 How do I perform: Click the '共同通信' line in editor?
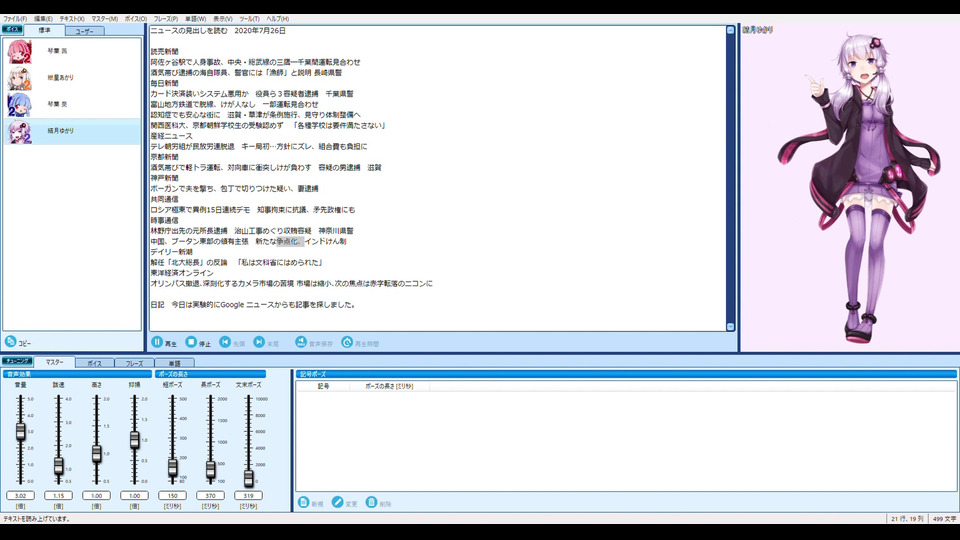coord(164,199)
